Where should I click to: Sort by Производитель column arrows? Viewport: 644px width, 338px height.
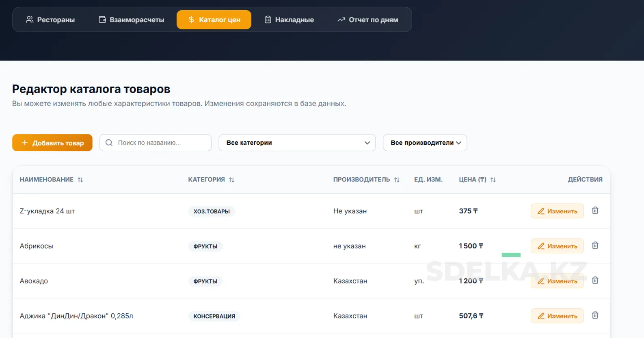pos(397,180)
